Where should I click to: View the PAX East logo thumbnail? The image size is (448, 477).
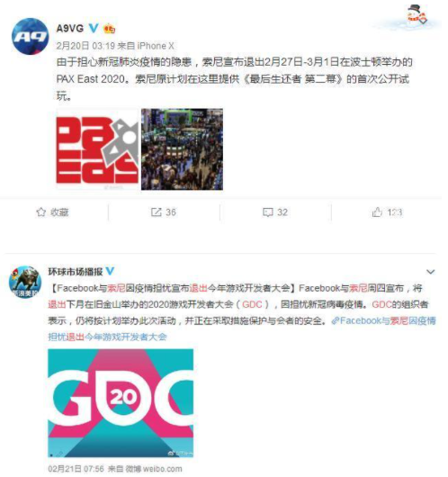click(97, 149)
